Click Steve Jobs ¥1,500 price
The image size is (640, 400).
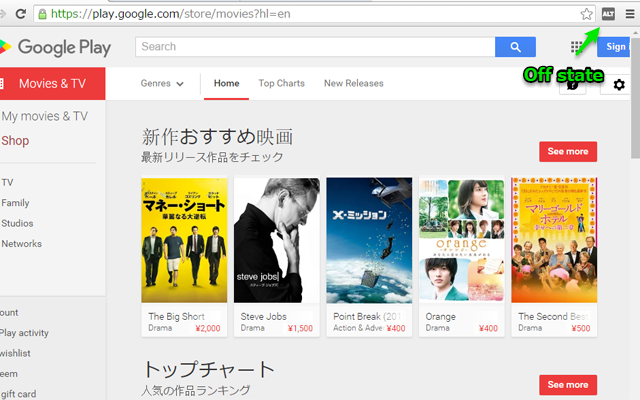coord(300,329)
